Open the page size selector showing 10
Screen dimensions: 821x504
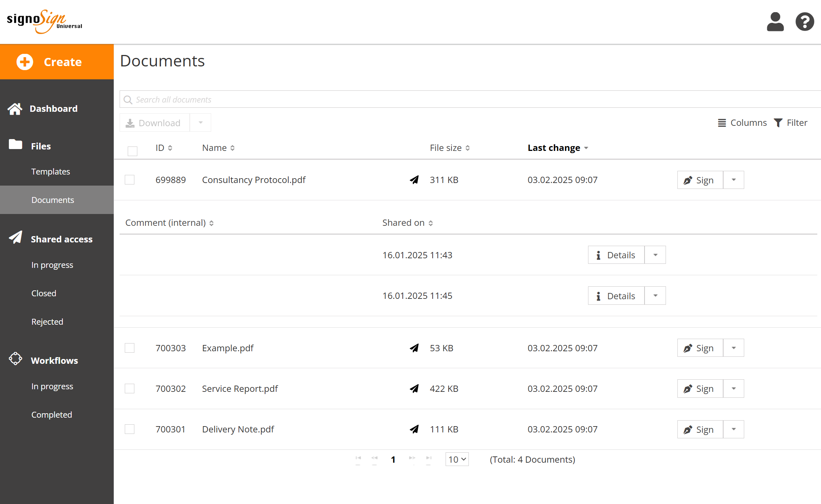tap(457, 459)
